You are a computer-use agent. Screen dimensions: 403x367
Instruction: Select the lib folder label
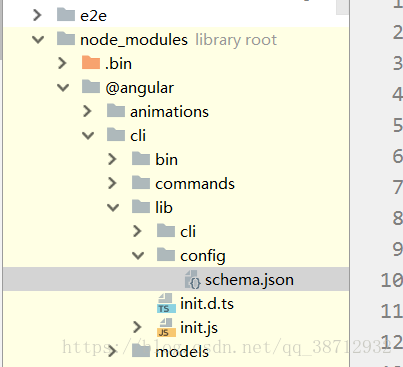coord(164,208)
